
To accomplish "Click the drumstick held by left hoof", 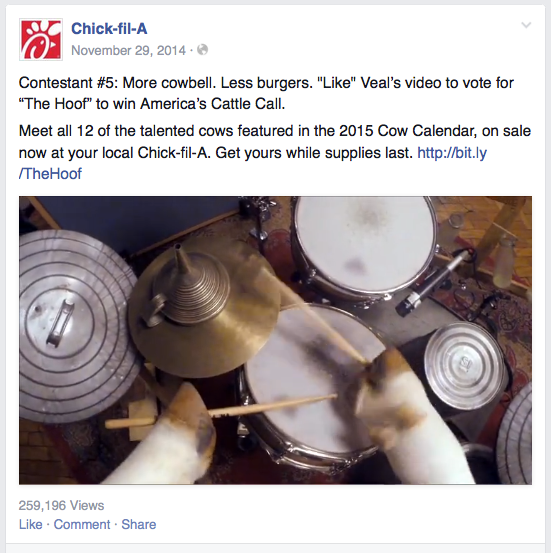I will pos(222,411).
